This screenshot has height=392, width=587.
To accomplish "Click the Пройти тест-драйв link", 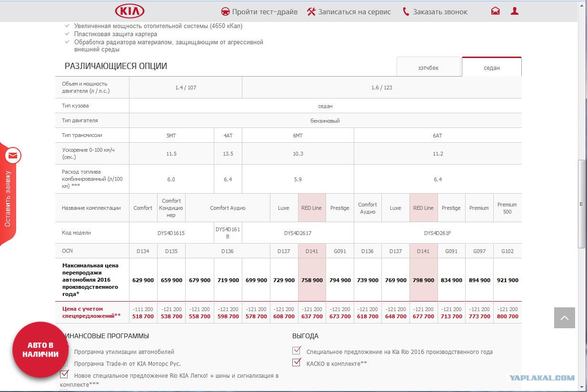I will click(x=265, y=12).
